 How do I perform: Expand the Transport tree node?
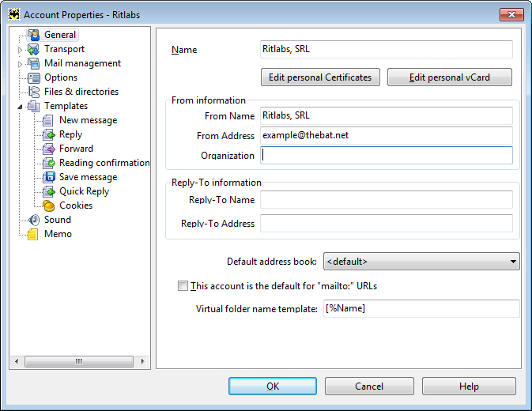[20, 50]
